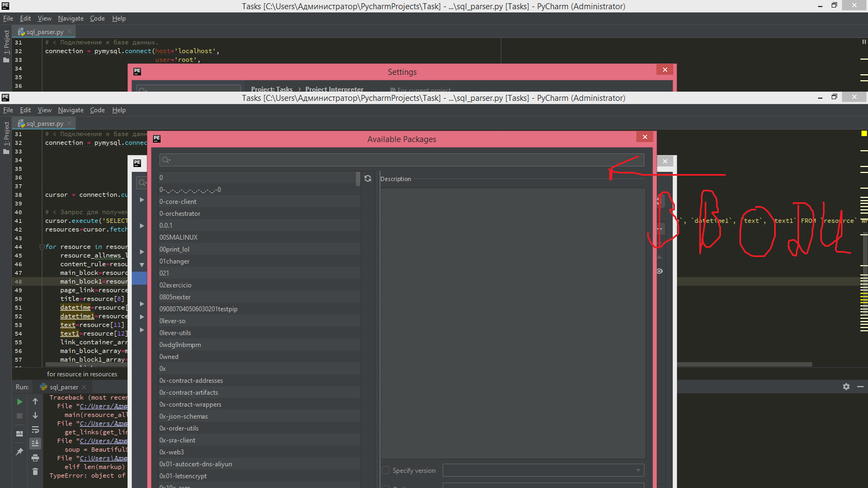Select package '0-core-client'
This screenshot has height=488, width=868.
tap(259, 202)
